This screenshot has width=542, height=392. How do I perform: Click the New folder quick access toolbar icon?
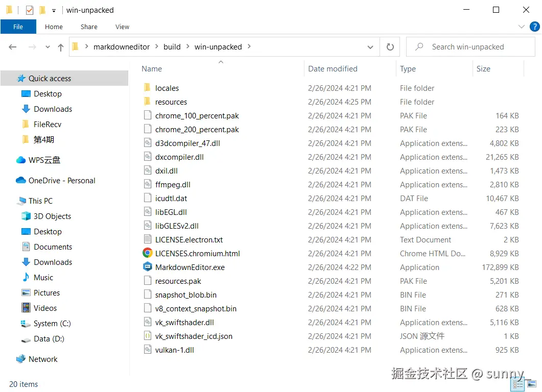pos(42,10)
